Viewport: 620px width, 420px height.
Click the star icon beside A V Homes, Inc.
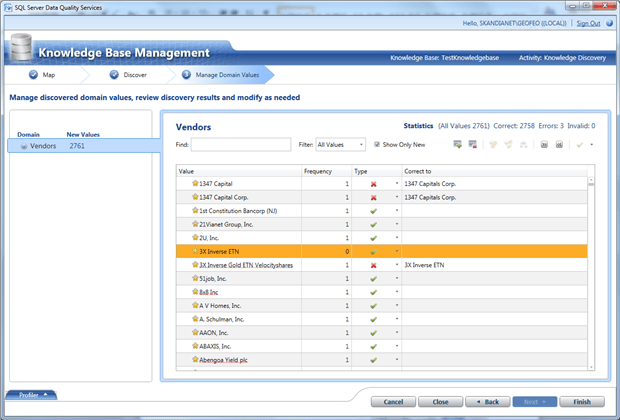[x=195, y=305]
